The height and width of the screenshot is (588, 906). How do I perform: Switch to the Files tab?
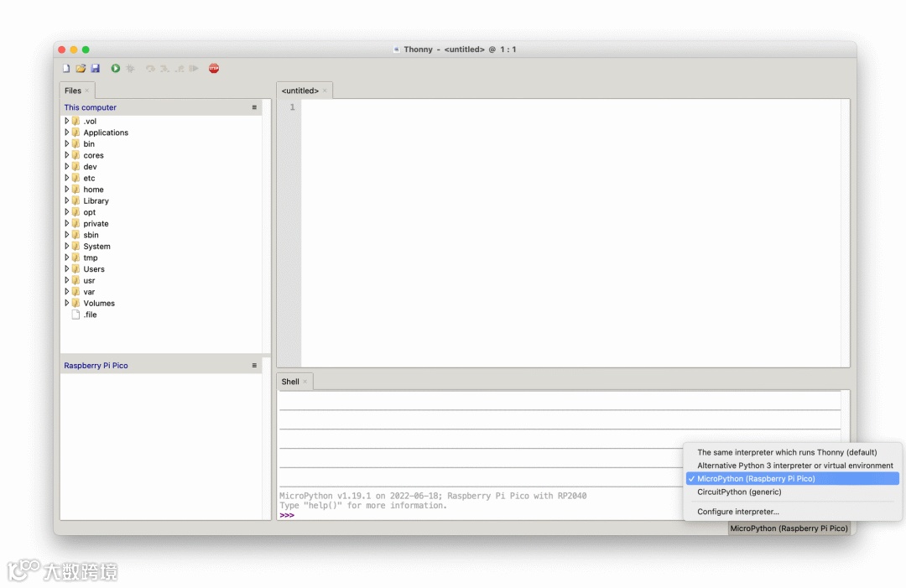[x=73, y=91]
